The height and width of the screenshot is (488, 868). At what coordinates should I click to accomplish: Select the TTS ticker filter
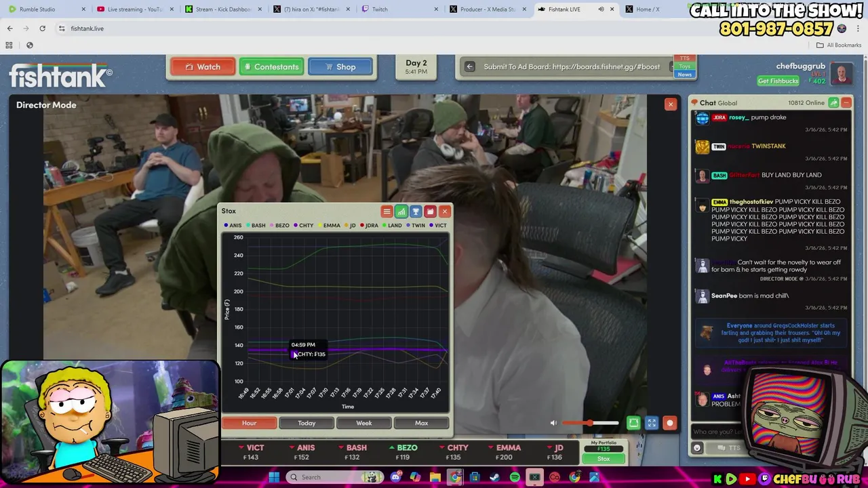click(x=684, y=59)
